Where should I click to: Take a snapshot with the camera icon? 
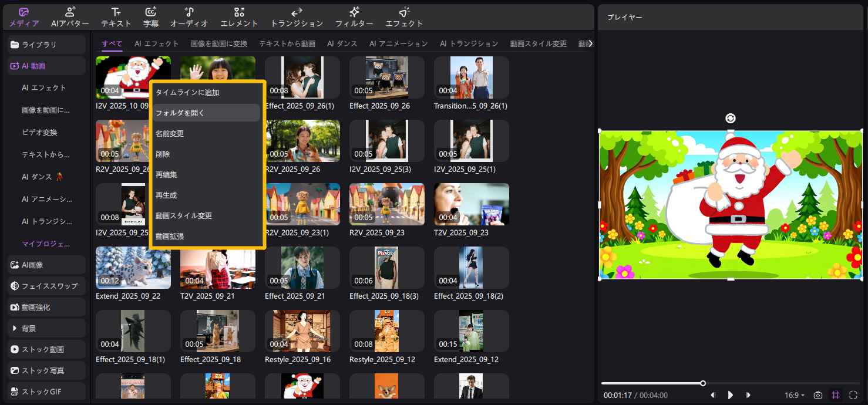click(817, 395)
